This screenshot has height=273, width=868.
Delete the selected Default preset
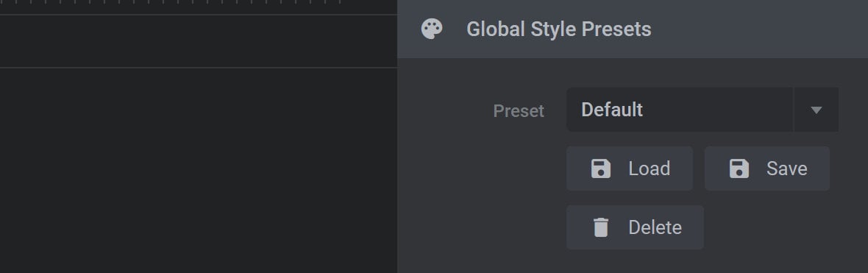point(635,227)
